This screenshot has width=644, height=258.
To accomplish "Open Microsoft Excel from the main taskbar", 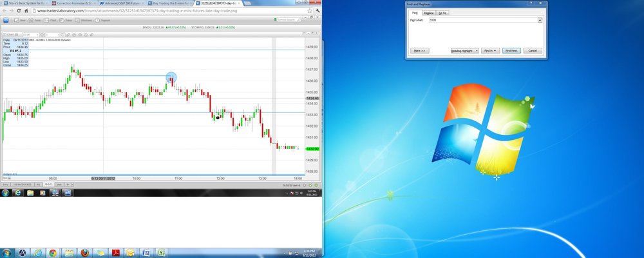I will coord(162,253).
